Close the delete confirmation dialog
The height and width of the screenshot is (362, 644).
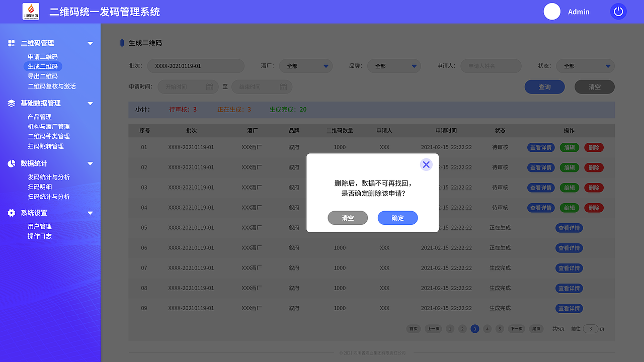(426, 164)
